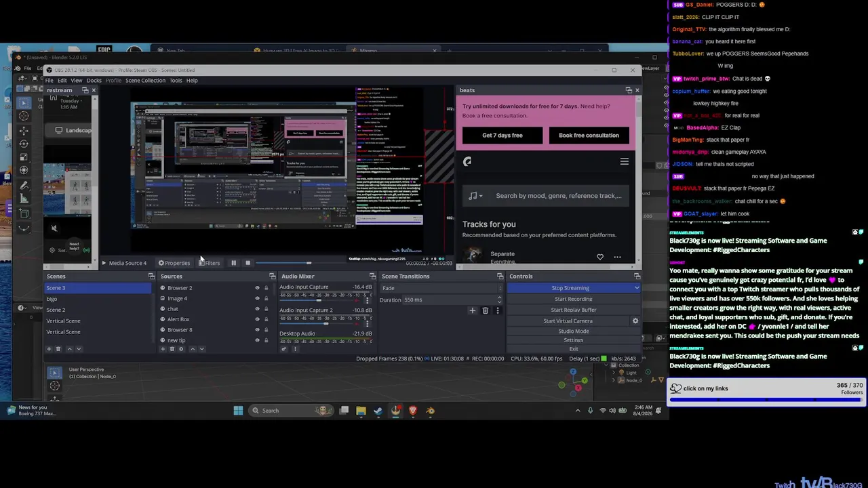Open the Scene Collection menu
Image resolution: width=868 pixels, height=488 pixels.
(145, 81)
